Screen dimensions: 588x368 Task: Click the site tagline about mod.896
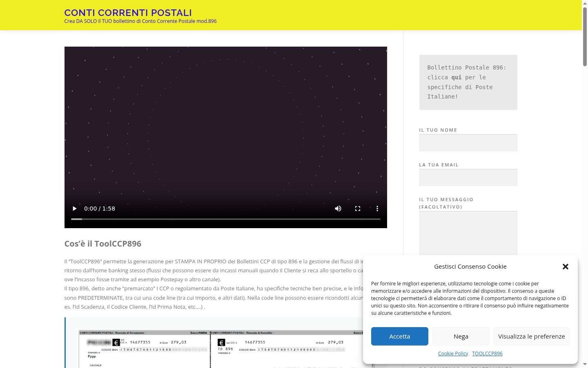tap(140, 21)
